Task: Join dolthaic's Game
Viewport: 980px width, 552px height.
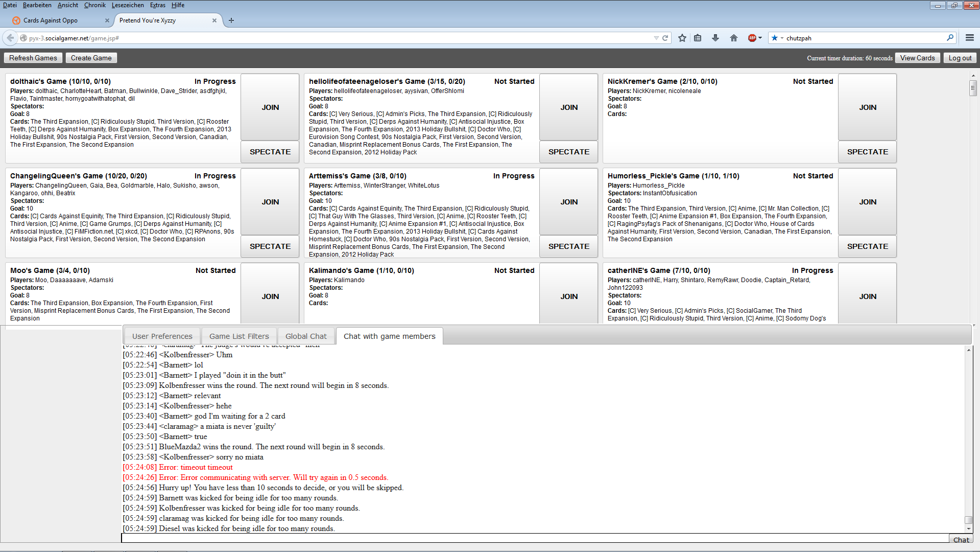Action: pyautogui.click(x=270, y=107)
